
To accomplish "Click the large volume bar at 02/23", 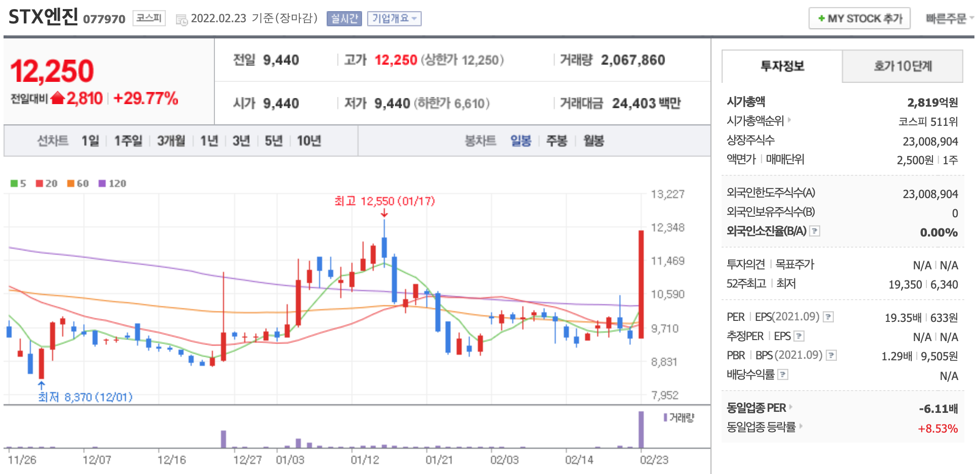I will click(x=641, y=430).
